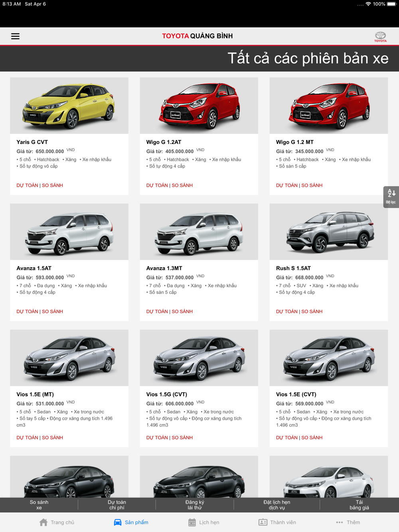Viewport: 399px width, 532px height.
Task: Tap the So sánh xe shortcut
Action: click(39, 505)
